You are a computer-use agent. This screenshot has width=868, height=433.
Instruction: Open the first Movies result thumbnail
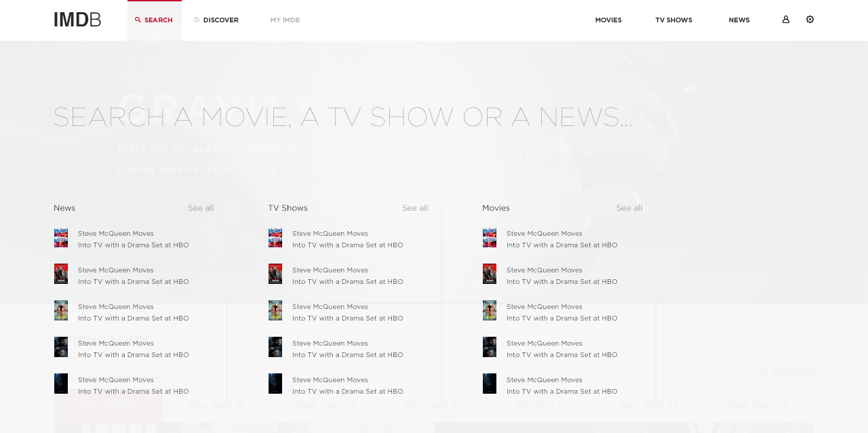tap(490, 238)
